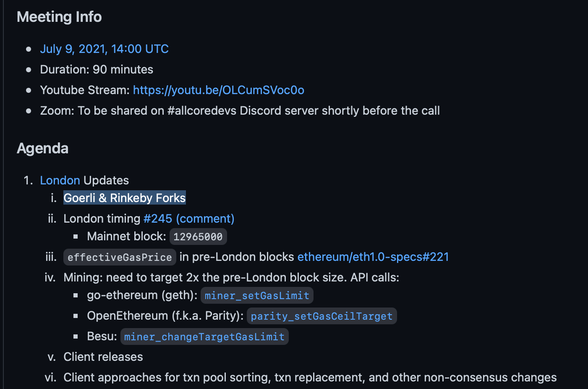Click the Meeting Info heading

[59, 17]
